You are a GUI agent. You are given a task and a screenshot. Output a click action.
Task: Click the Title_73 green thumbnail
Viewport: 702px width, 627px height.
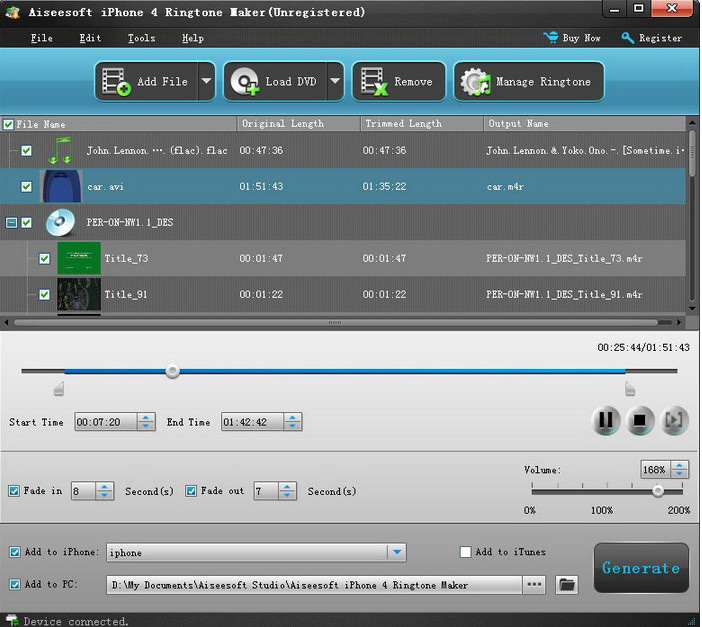click(x=79, y=258)
